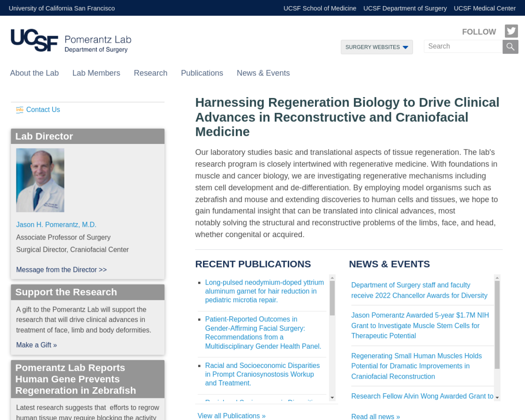The image size is (525, 420).
Task: Open the About the Lab menu
Action: pyautogui.click(x=34, y=73)
